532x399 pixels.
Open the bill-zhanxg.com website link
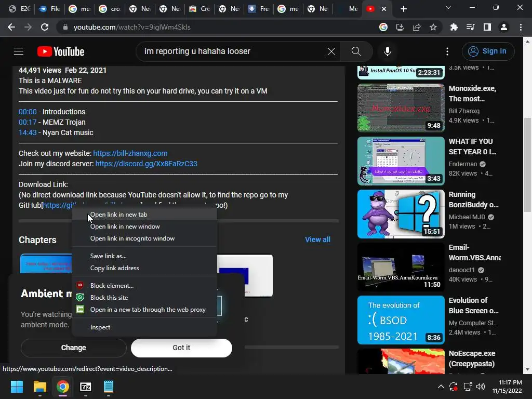click(130, 153)
